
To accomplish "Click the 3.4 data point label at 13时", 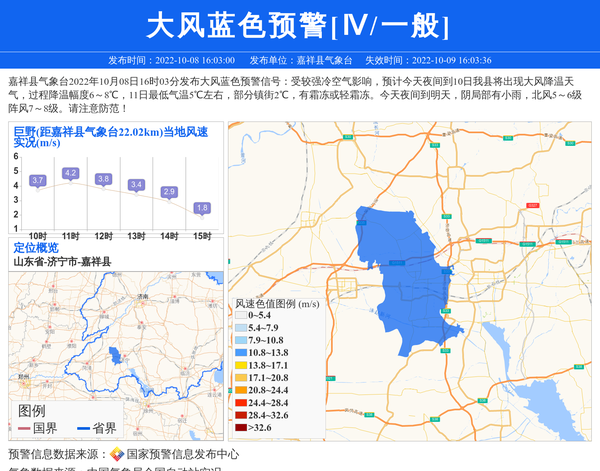I will (x=136, y=185).
